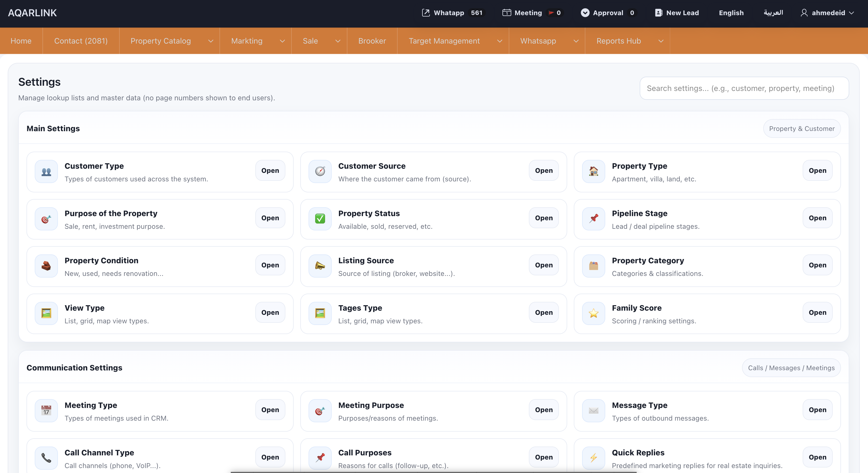The image size is (868, 473).
Task: Open the ahmedeid user account dropdown
Action: [828, 13]
